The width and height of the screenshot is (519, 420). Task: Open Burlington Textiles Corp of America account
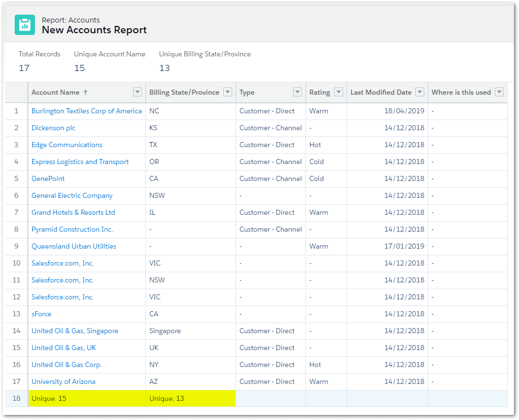click(x=86, y=111)
